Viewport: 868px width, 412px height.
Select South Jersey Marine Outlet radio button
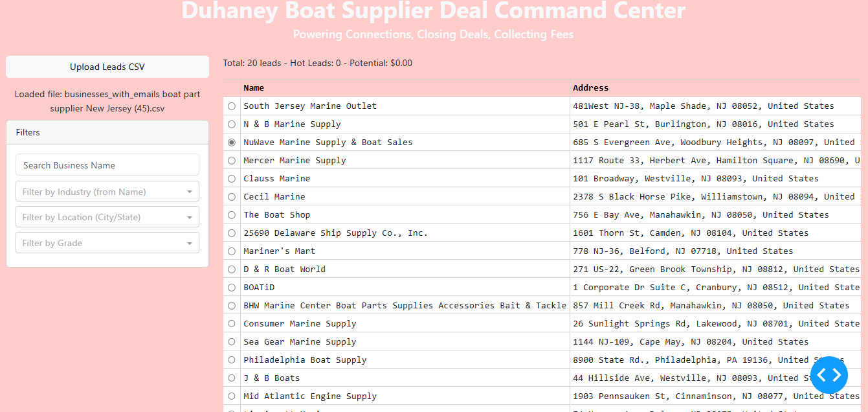(x=232, y=106)
